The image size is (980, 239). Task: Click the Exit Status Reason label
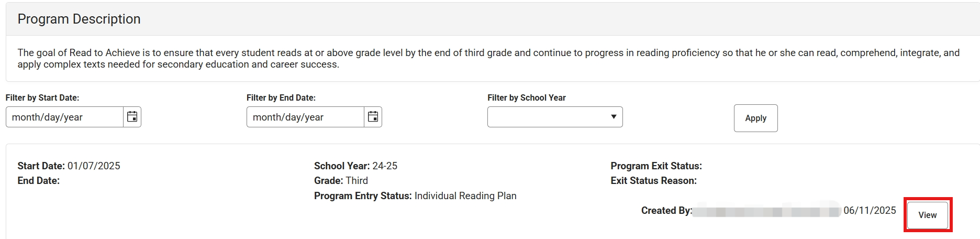click(653, 181)
